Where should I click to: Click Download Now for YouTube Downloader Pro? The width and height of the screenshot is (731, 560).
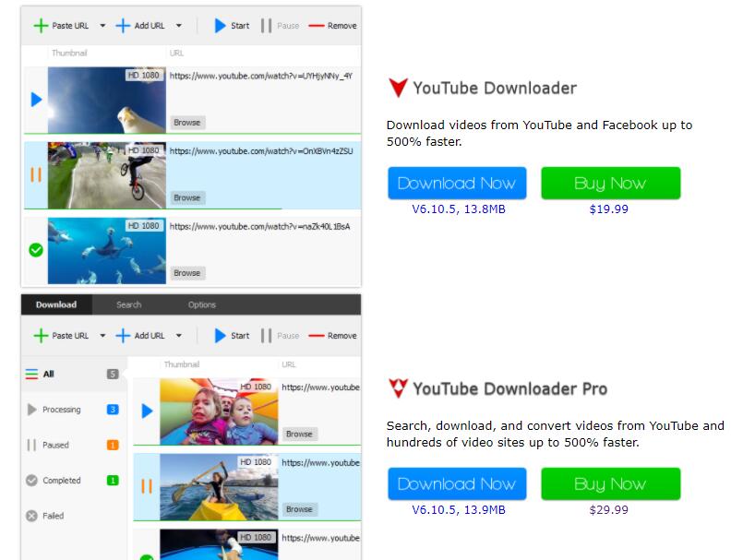(x=457, y=484)
